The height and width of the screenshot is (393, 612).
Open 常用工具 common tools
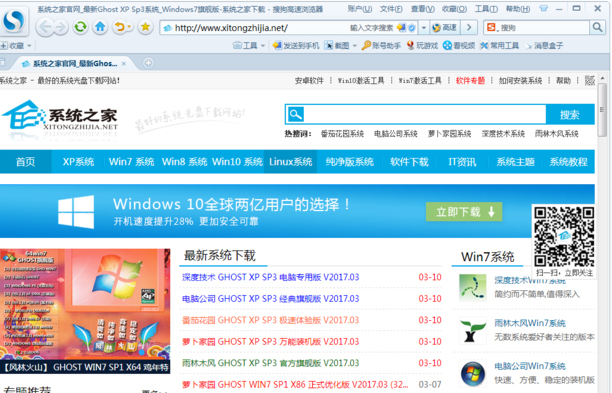[500, 46]
